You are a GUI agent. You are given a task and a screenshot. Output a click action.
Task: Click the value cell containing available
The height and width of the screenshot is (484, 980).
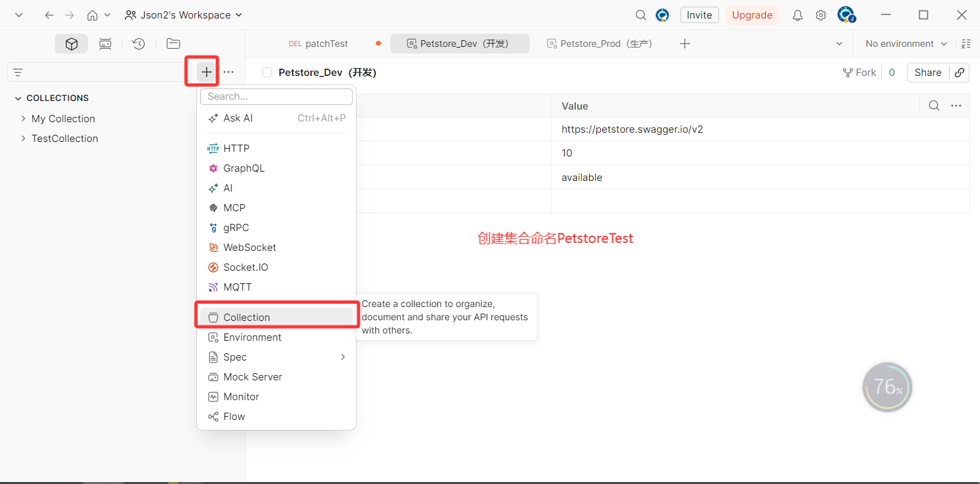(760, 177)
